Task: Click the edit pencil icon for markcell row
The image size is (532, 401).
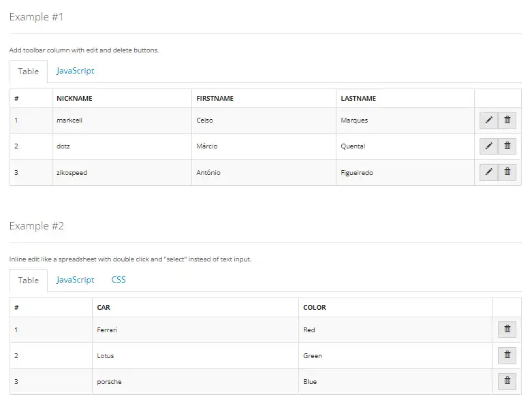Action: tap(488, 121)
